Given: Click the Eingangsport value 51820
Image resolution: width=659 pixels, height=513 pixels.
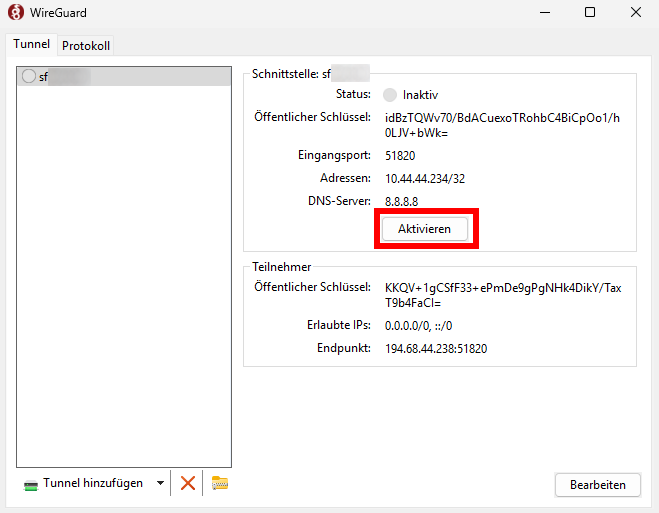Looking at the screenshot, I should [400, 156].
